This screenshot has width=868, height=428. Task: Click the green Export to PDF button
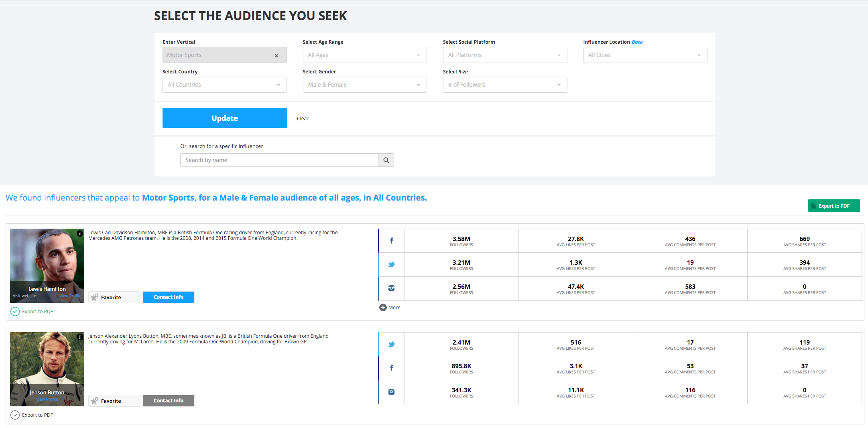click(x=833, y=206)
